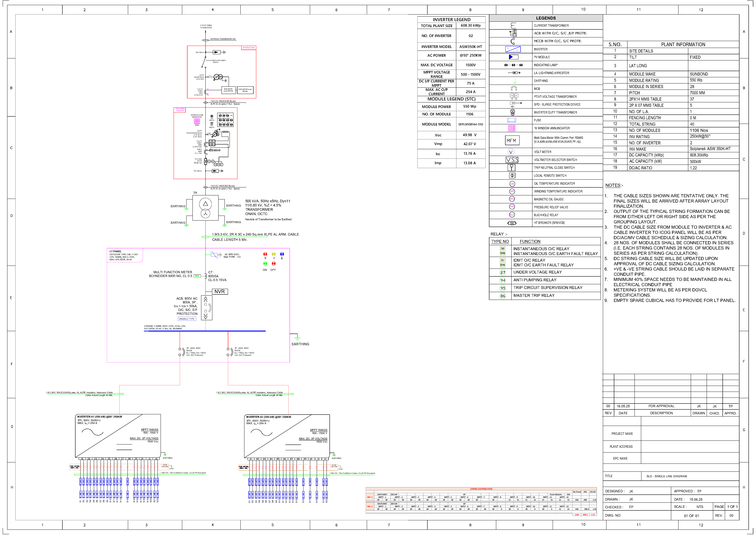Viewport: 756px width, 535px height.
Task: Click the INVERTER-01 block in the diagram
Action: click(118, 436)
